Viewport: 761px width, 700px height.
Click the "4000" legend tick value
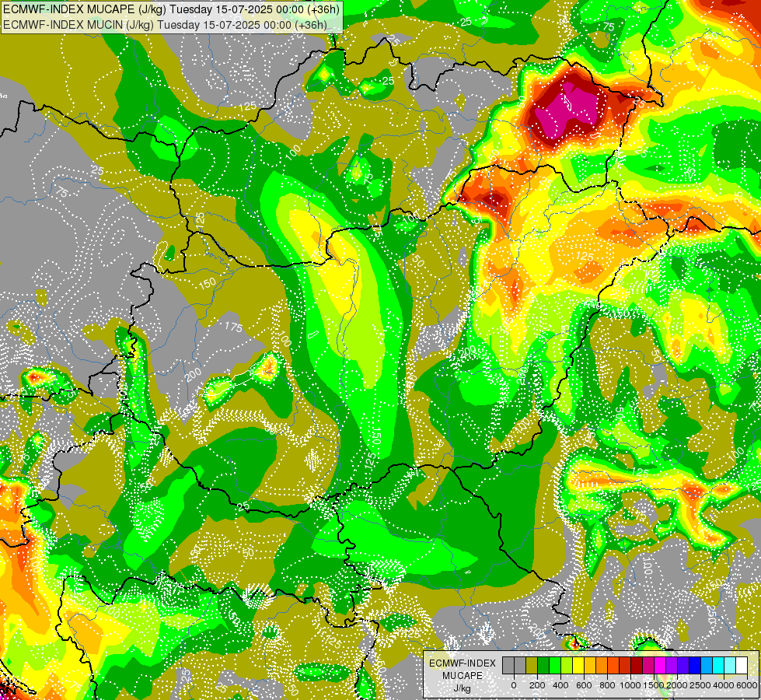(x=724, y=685)
